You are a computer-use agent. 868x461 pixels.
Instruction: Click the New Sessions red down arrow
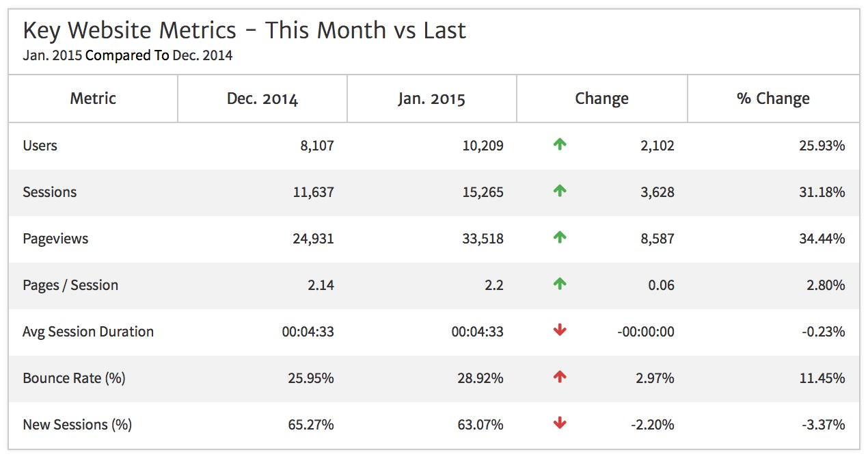(560, 424)
